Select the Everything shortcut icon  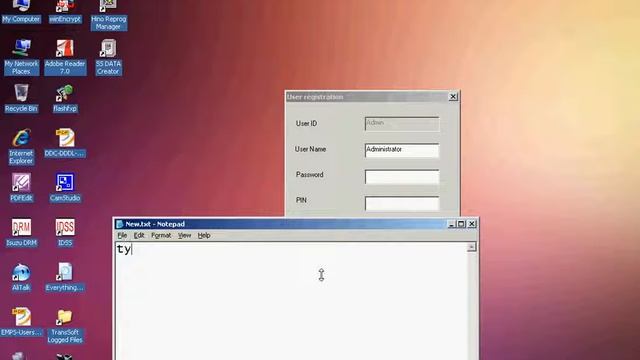pos(65,277)
